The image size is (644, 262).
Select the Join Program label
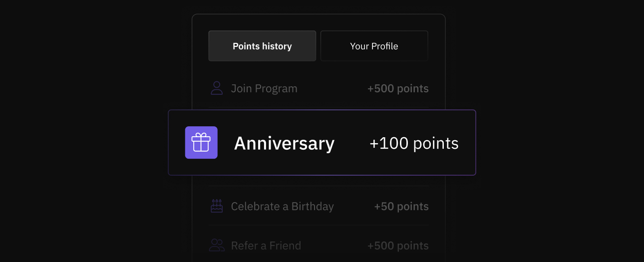(x=264, y=89)
